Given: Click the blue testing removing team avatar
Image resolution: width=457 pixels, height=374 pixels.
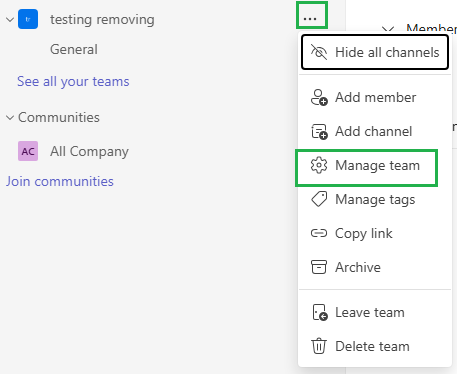Looking at the screenshot, I should click(x=28, y=19).
